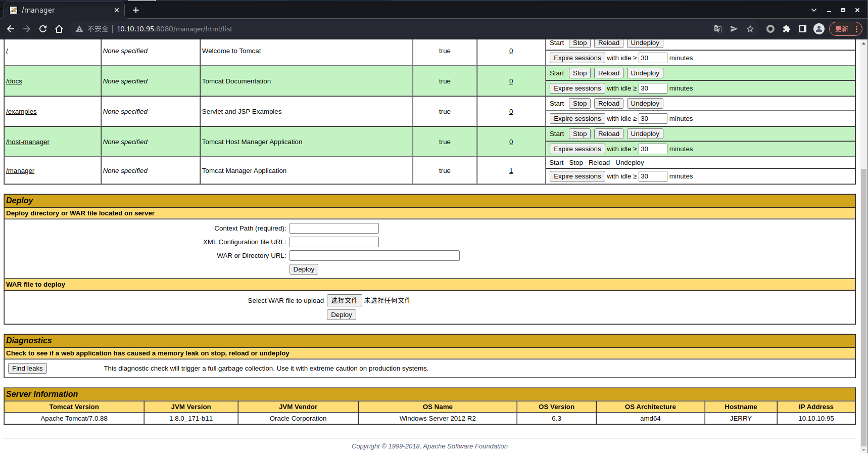Focus the Context Path input field
This screenshot has width=868, height=453.
[x=334, y=229]
